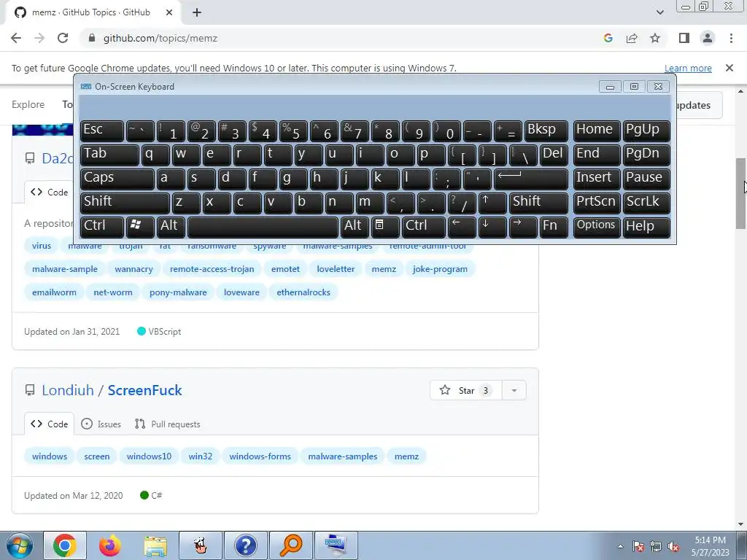The width and height of the screenshot is (747, 560).
Task: Click the down arrow key on the keyboard
Action: 492,227
